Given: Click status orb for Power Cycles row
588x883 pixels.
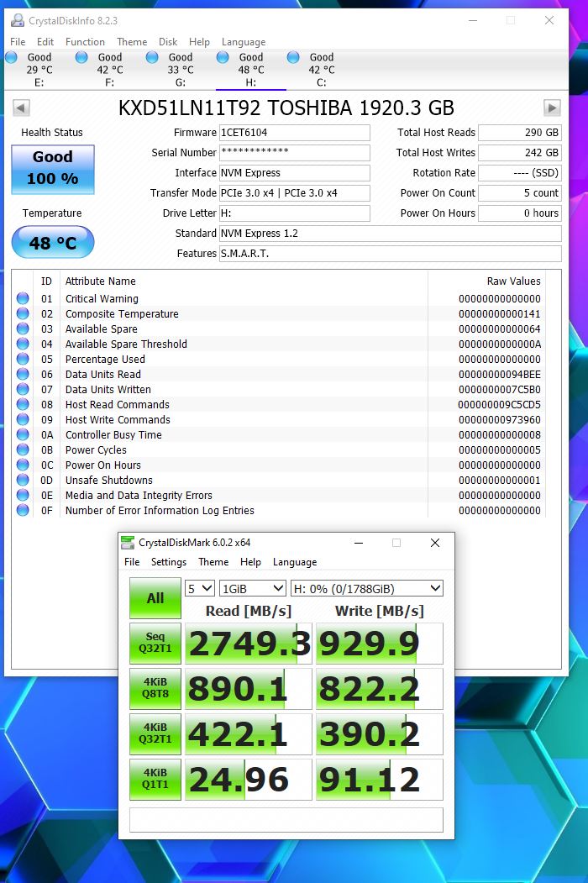Looking at the screenshot, I should coord(23,449).
